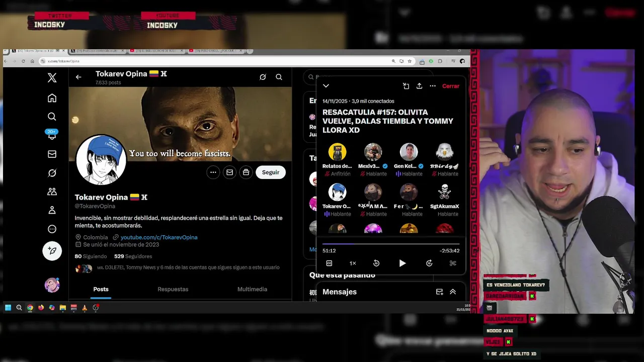This screenshot has height=362, width=644.
Task: Go to Home in X sidebar
Action: coord(52,98)
